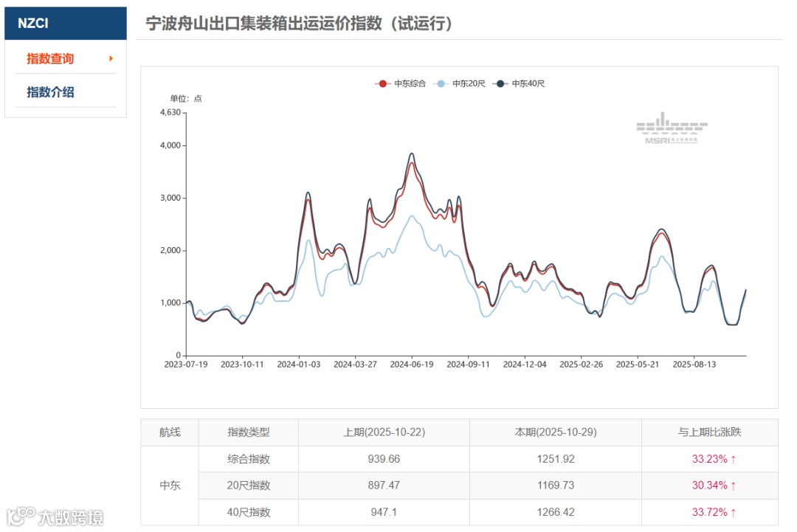Click the 2025-05-21 x-axis date
The image size is (797, 532).
pyautogui.click(x=638, y=365)
